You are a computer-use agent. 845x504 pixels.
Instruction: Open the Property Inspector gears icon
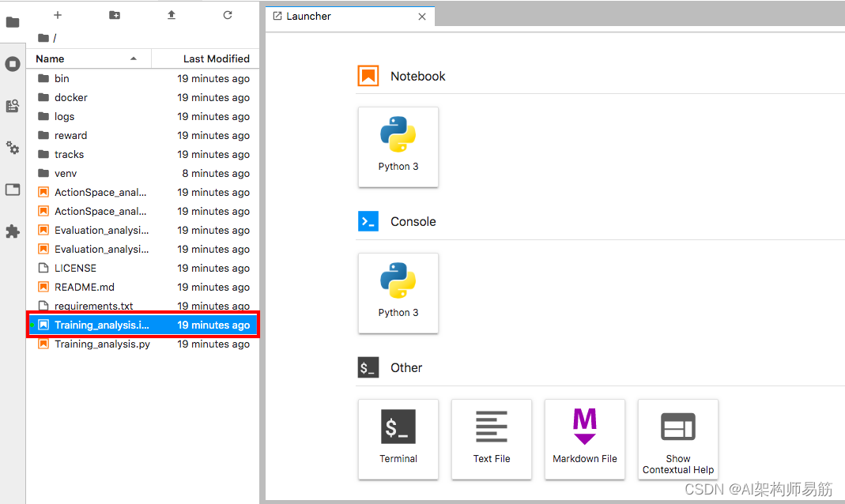pyautogui.click(x=13, y=148)
